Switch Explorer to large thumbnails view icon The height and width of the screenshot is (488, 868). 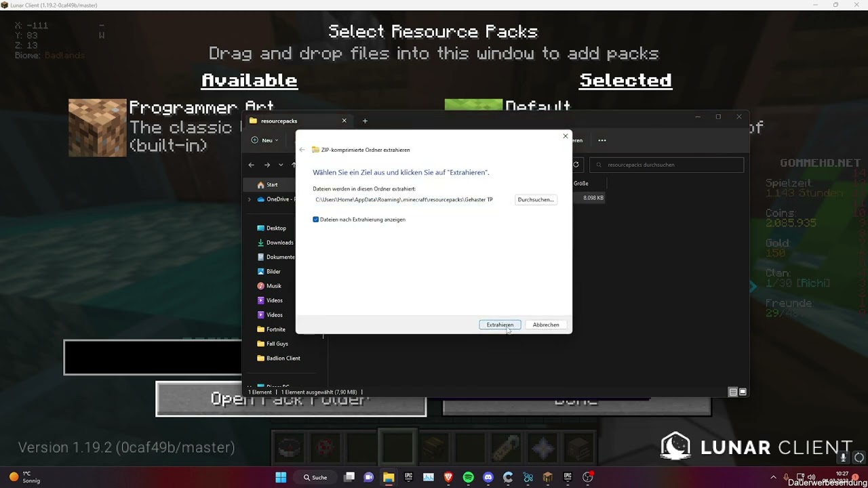click(743, 392)
